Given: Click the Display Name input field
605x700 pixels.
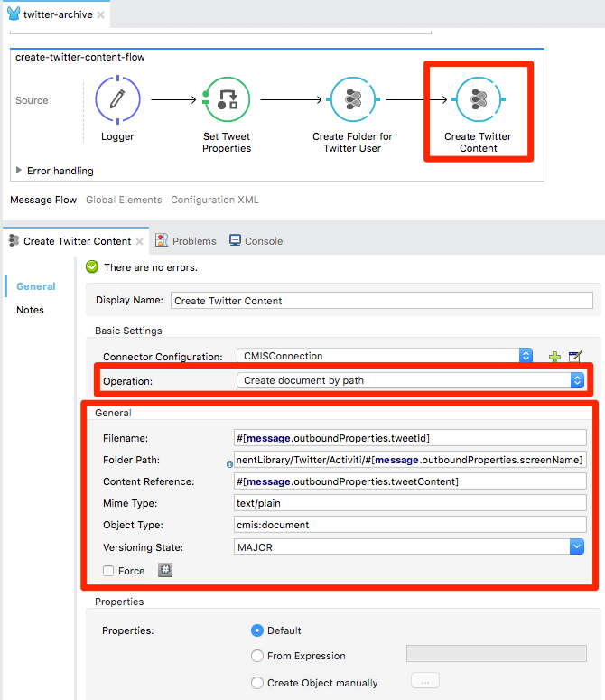Looking at the screenshot, I should 381,301.
